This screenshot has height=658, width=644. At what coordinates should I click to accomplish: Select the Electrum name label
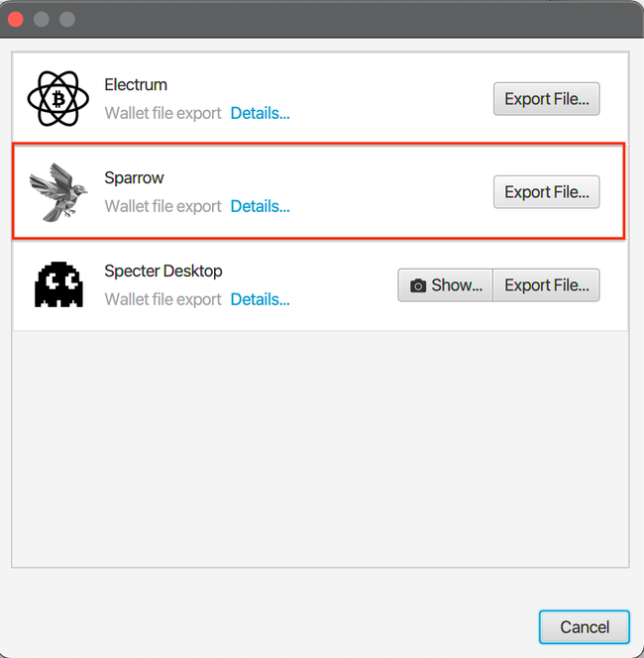(x=136, y=85)
